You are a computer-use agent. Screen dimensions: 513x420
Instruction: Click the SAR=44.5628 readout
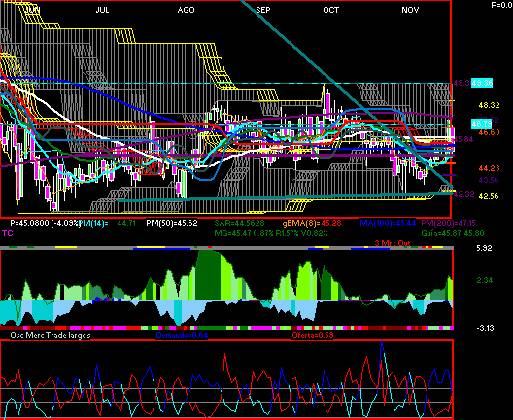click(239, 223)
